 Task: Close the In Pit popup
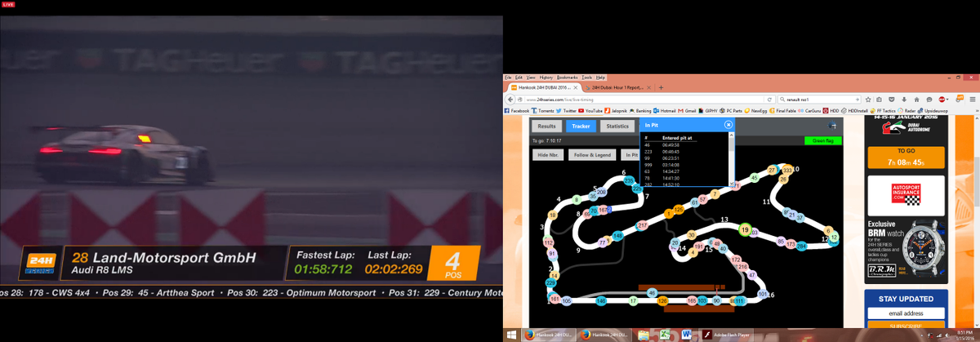coord(728,125)
